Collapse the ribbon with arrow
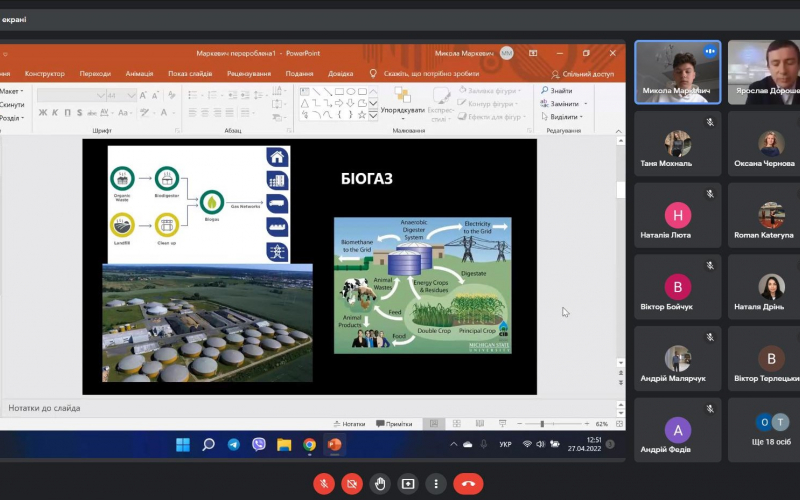800x500 pixels. click(619, 131)
